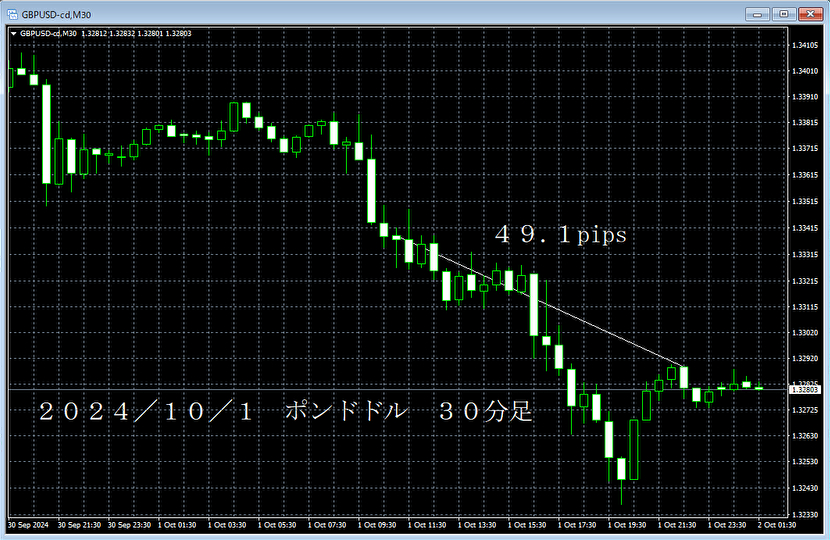Click the 1.33615 price scale label

(x=805, y=175)
